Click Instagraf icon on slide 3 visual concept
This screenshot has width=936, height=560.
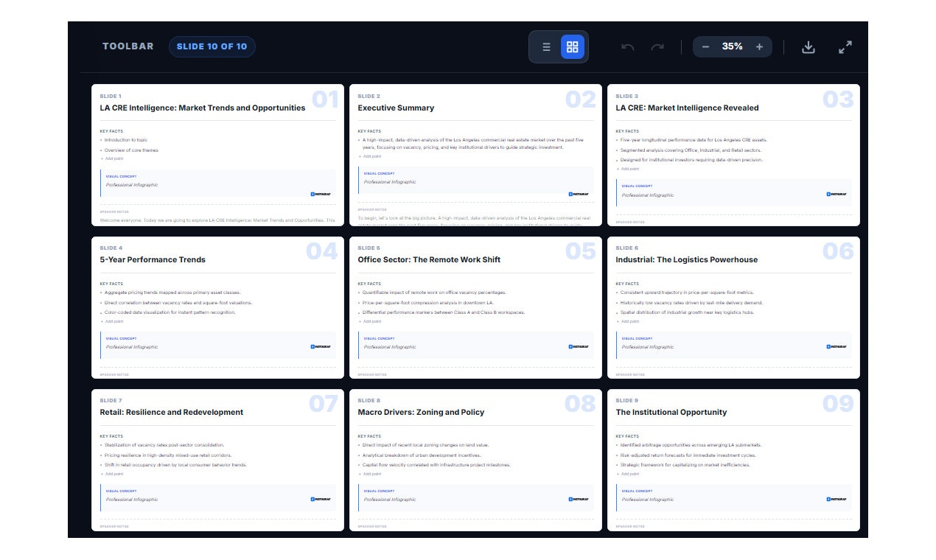point(837,194)
